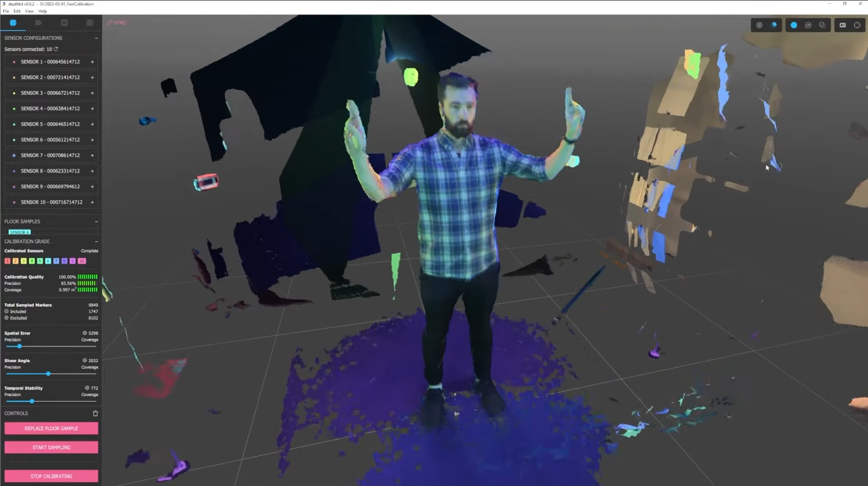This screenshot has width=868, height=486.
Task: Expand Sensor 7 configuration with plus
Action: pos(92,156)
